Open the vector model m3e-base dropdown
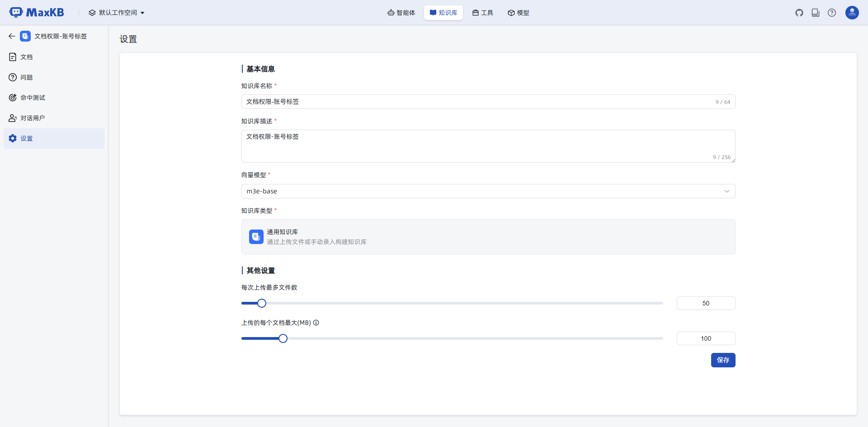 click(x=488, y=191)
